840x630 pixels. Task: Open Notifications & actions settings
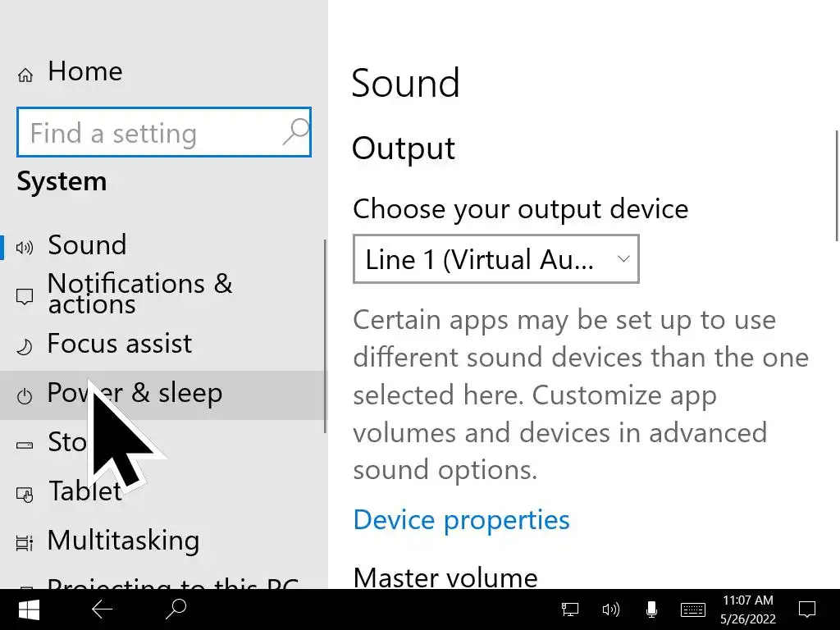coord(139,294)
